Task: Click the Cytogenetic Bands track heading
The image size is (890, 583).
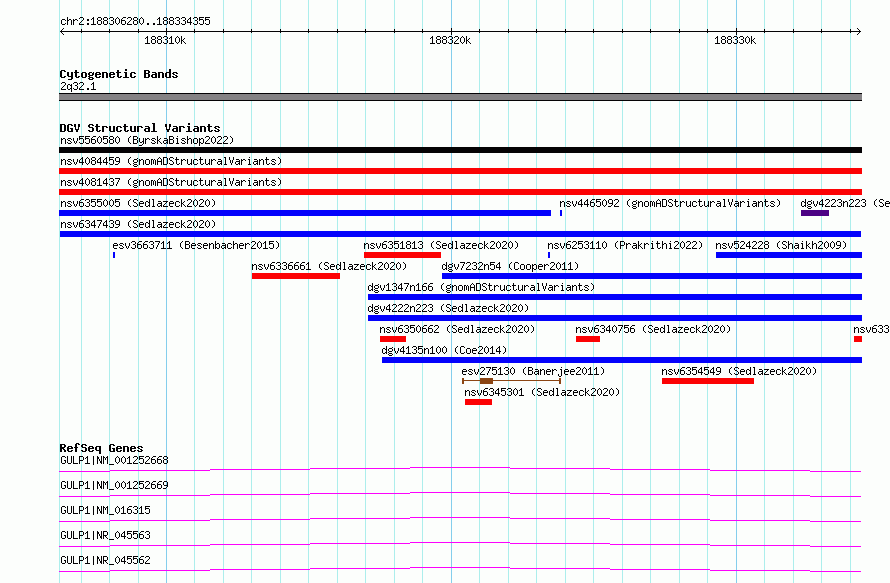Action: click(119, 74)
